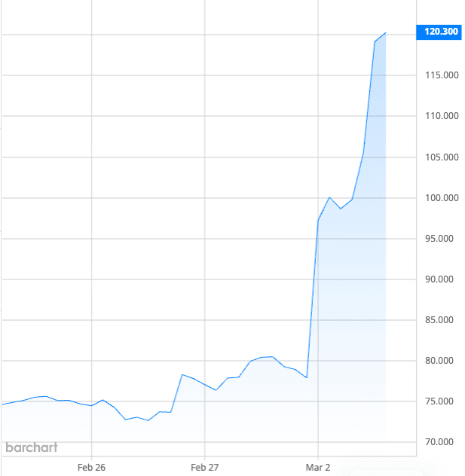
Task: Click the 75.000 price axis label
Action: pos(440,401)
